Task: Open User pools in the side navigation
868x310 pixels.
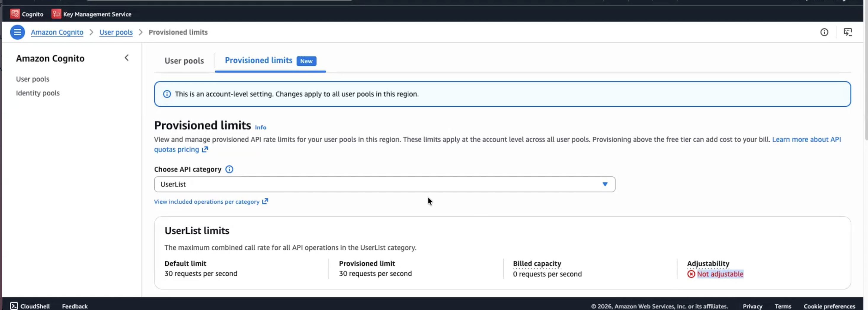Action: click(33, 79)
